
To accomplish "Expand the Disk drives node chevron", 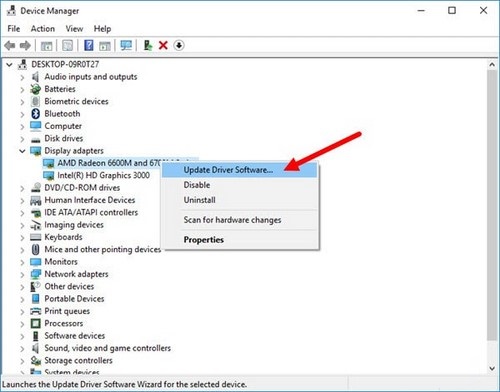I will click(x=22, y=139).
